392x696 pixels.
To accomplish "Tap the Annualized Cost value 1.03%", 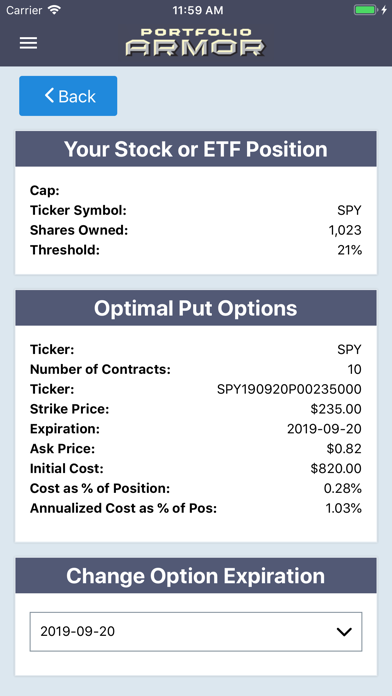I will [x=344, y=508].
